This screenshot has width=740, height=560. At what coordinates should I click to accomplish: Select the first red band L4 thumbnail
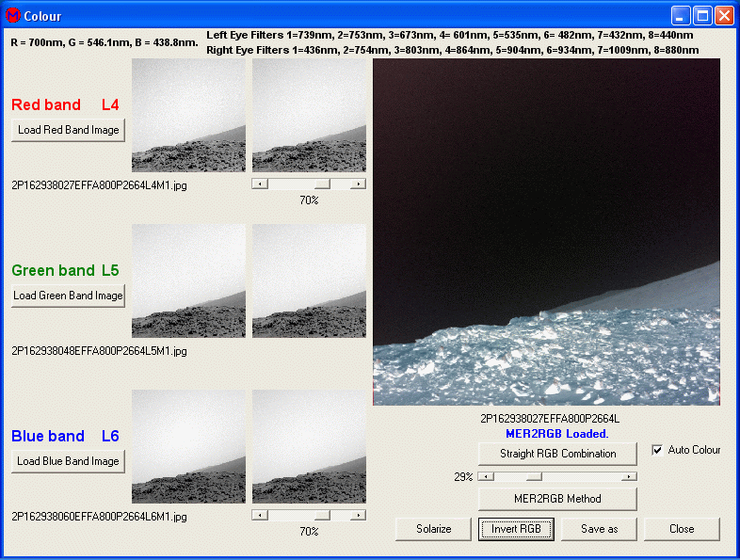189,115
